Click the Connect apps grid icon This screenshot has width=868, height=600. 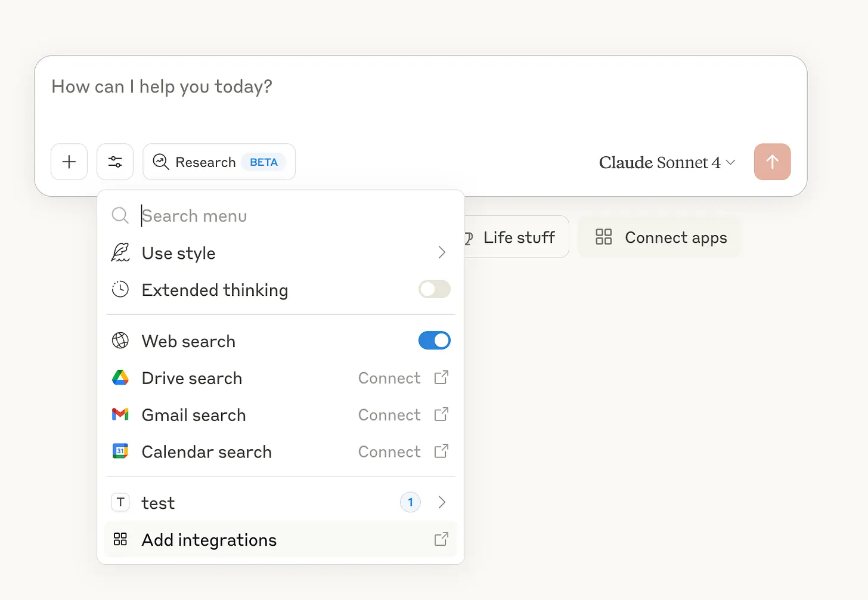[604, 237]
